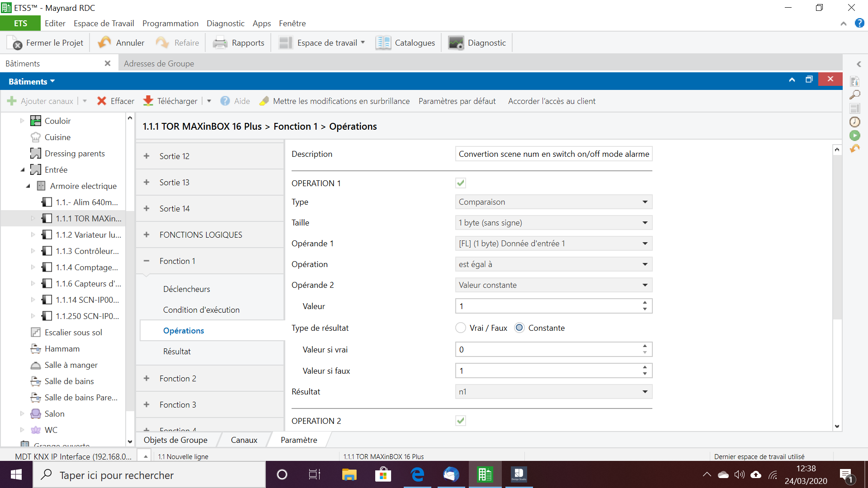
Task: Expand the Salon tree node
Action: click(22, 414)
